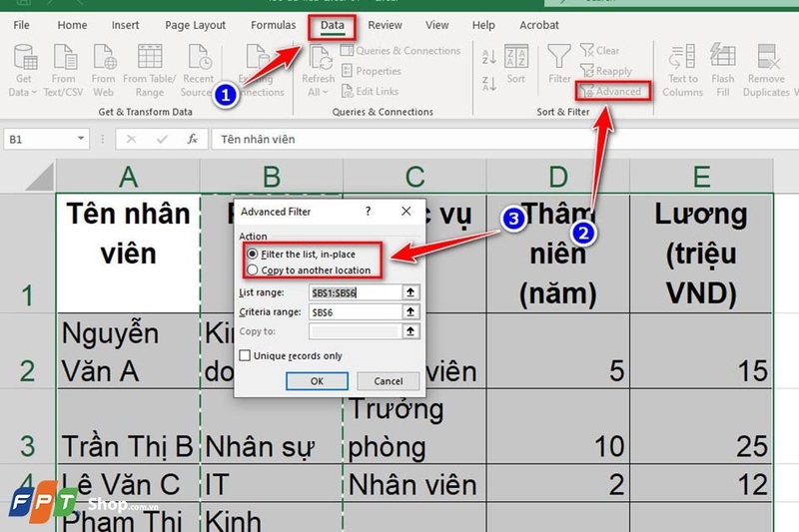Import data From Web
799x532 pixels.
pyautogui.click(x=104, y=70)
